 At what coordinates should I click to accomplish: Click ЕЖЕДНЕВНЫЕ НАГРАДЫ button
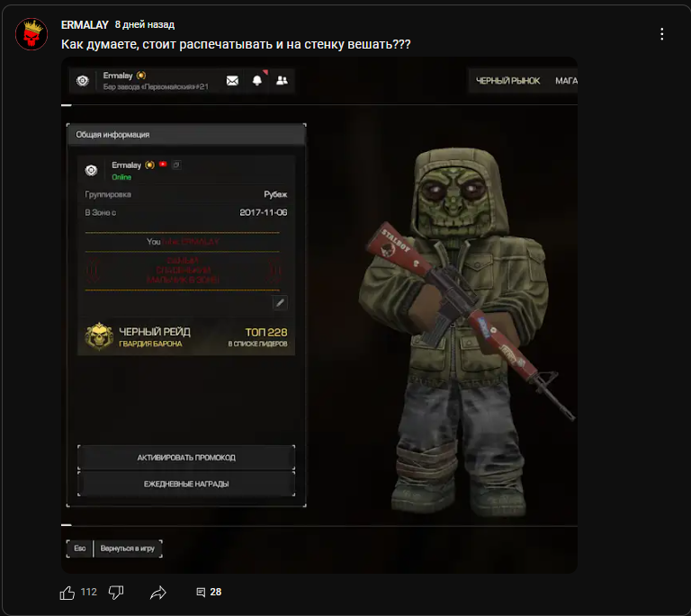click(x=186, y=484)
